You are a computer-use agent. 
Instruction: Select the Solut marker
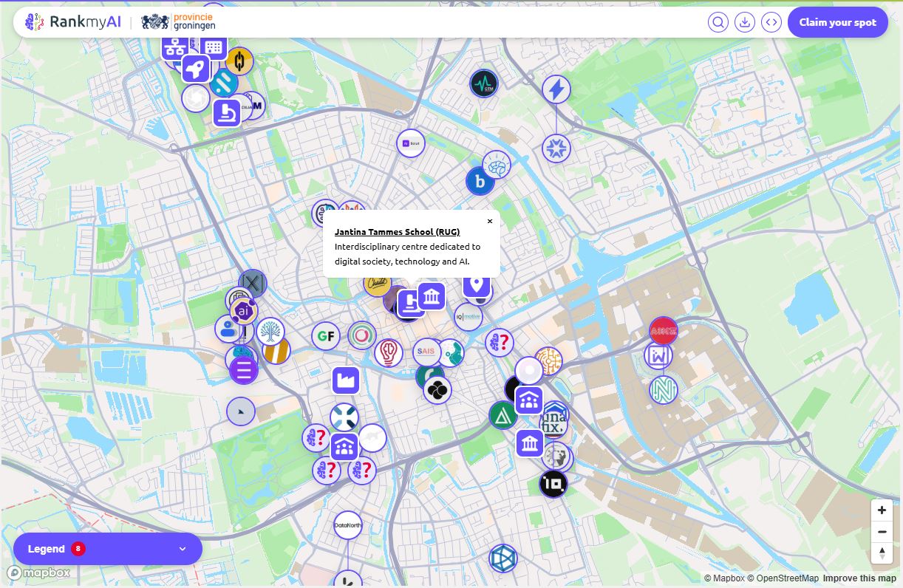[410, 143]
